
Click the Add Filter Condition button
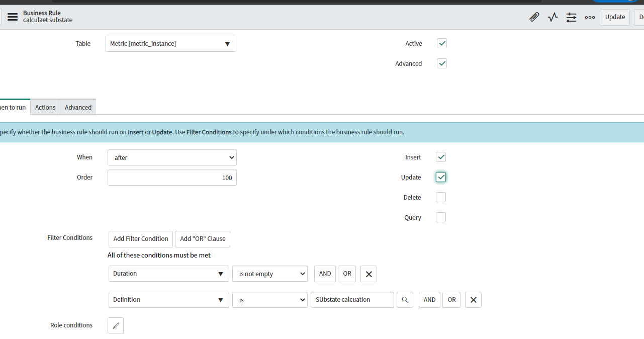point(140,239)
